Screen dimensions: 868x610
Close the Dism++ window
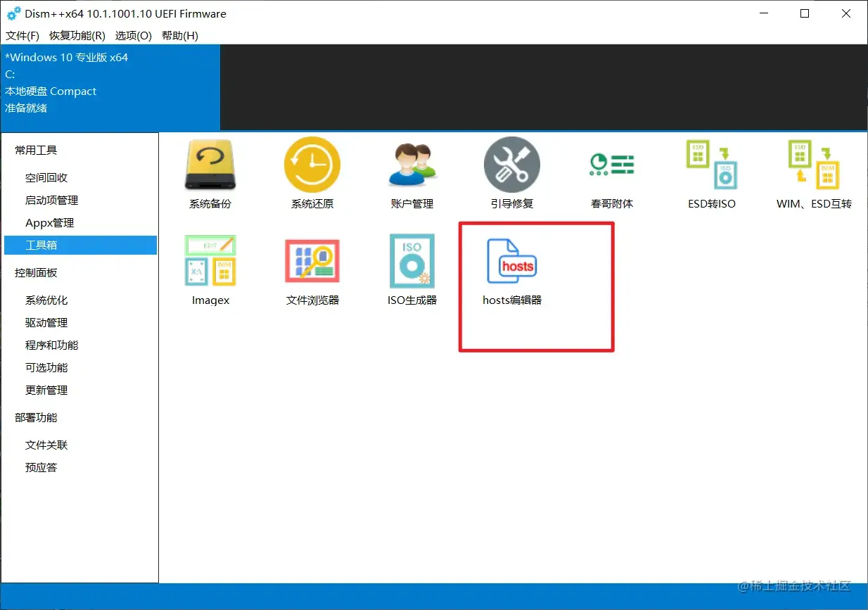click(846, 14)
